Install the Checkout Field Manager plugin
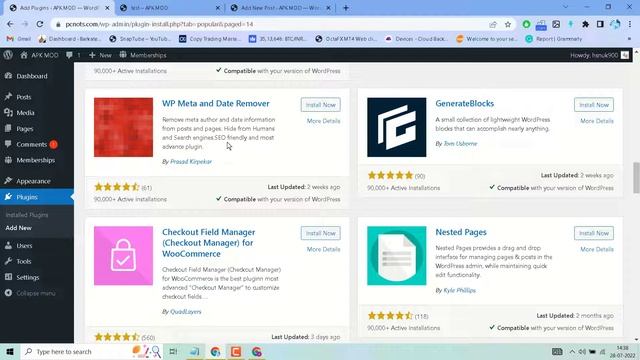 (320, 233)
